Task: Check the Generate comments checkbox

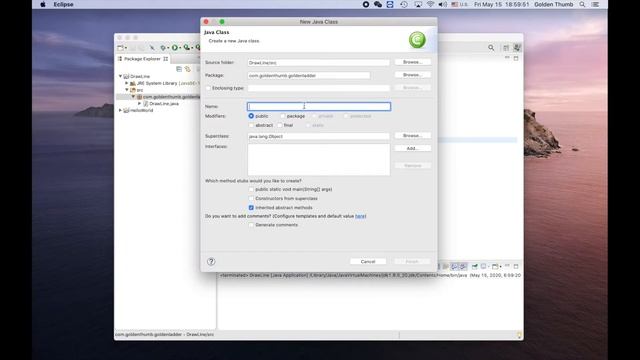Action: click(251, 225)
